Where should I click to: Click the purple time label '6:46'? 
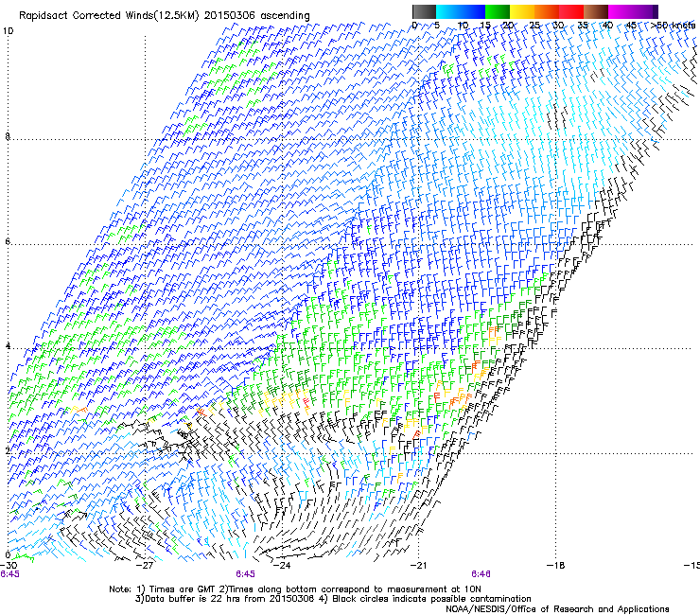tap(481, 574)
